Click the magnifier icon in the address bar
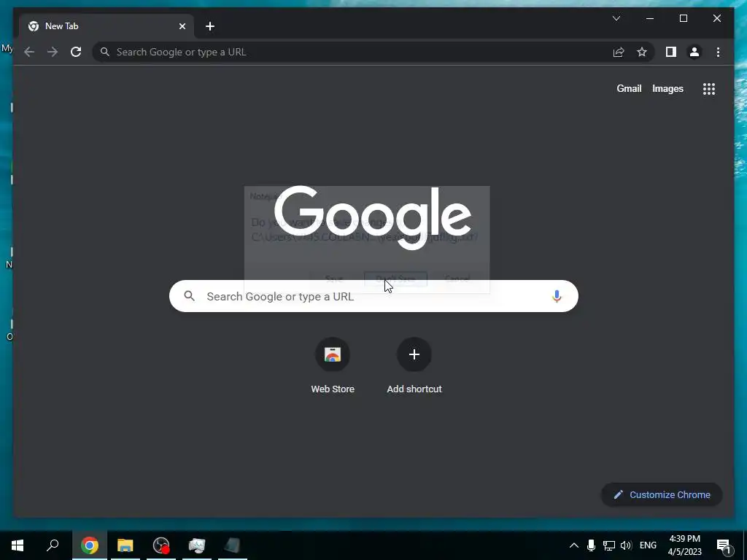This screenshot has height=560, width=747. [x=105, y=52]
